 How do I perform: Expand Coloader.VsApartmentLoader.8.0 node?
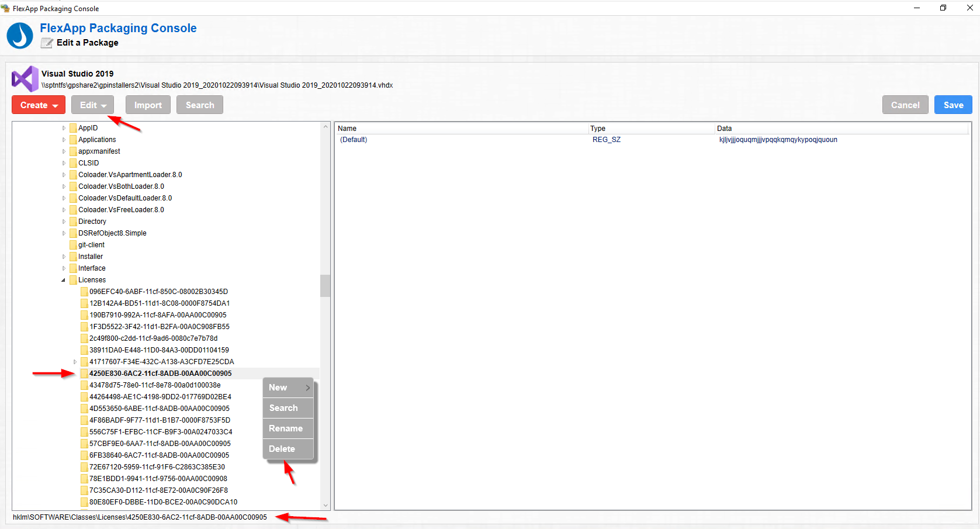click(x=64, y=175)
